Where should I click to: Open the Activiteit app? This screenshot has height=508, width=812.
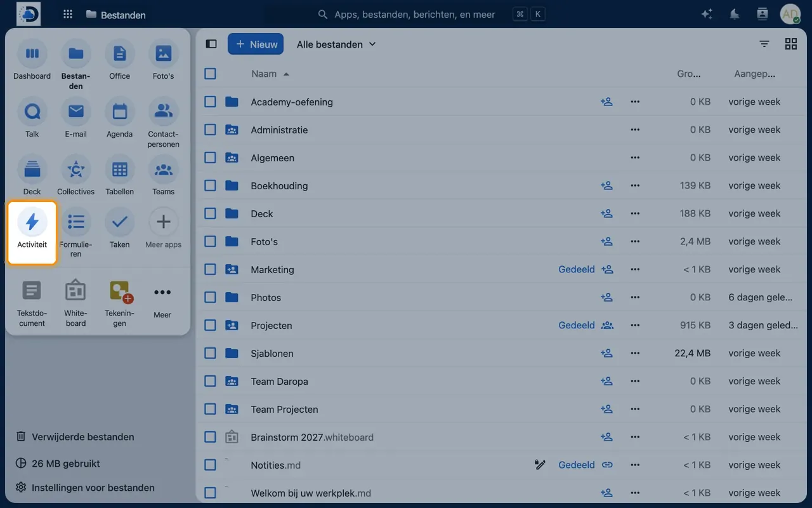click(32, 232)
